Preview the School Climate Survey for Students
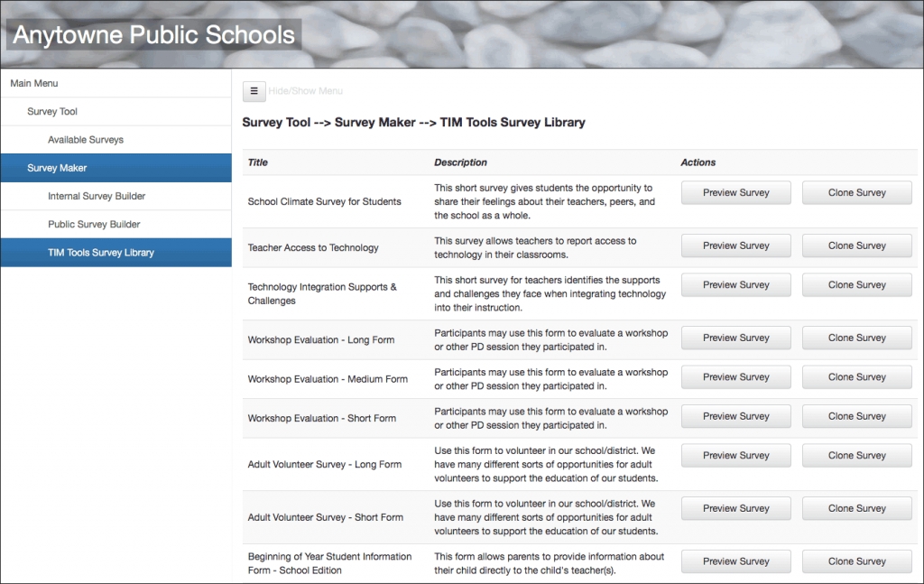This screenshot has height=584, width=924. pos(735,192)
